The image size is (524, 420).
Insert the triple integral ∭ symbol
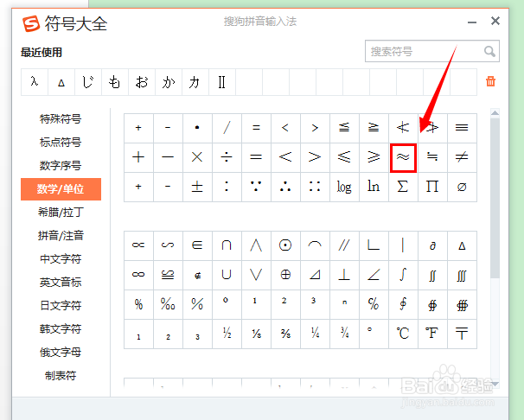coord(462,275)
